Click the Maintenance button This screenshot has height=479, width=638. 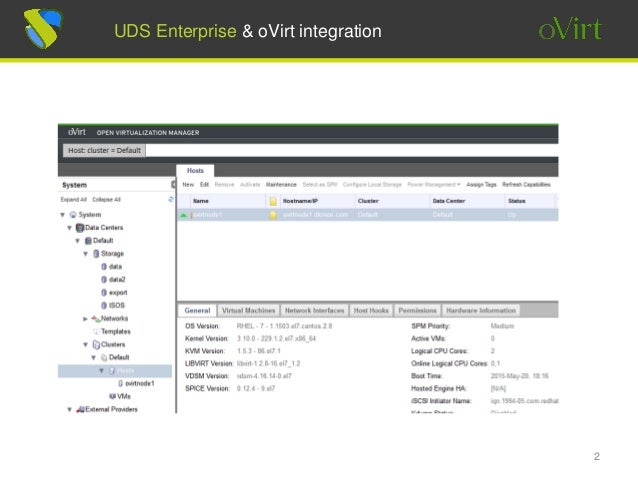tap(281, 184)
